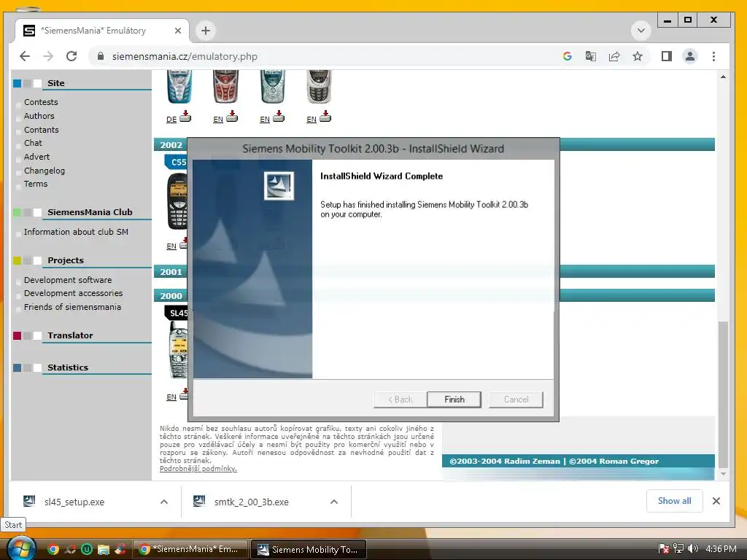Open Information about club SM
The image size is (747, 560).
point(76,232)
